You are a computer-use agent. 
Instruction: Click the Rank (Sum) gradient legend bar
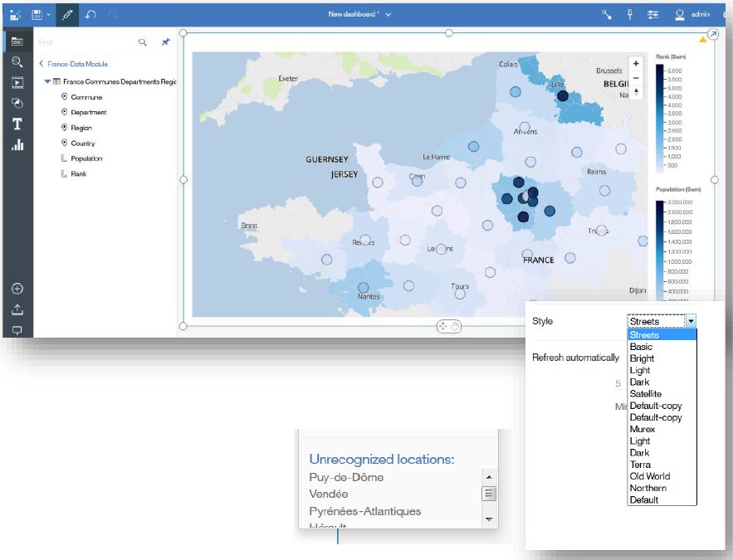click(660, 119)
